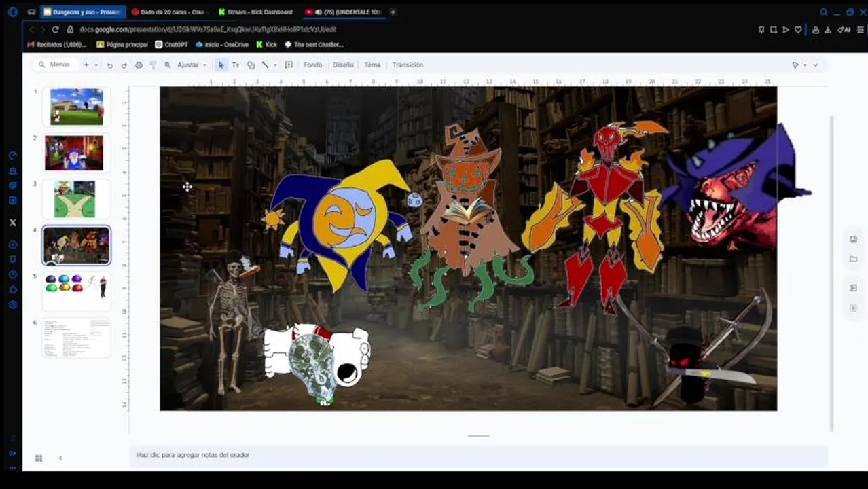The height and width of the screenshot is (489, 868).
Task: Click the browser tab search magnifier
Action: coord(824,12)
